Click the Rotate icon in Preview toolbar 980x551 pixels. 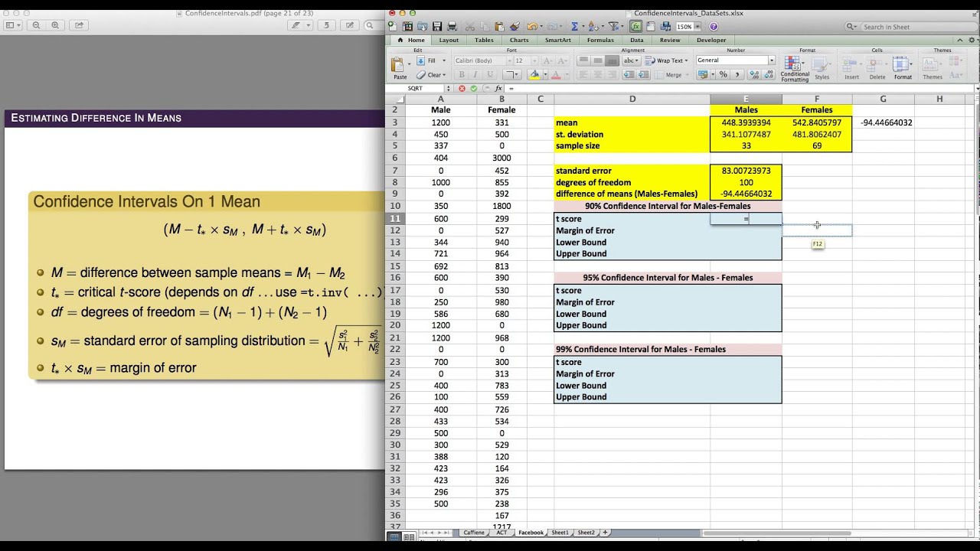326,25
